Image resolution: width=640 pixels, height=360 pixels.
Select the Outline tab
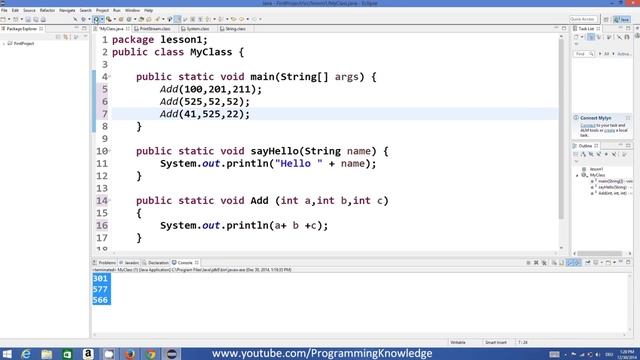coord(586,146)
